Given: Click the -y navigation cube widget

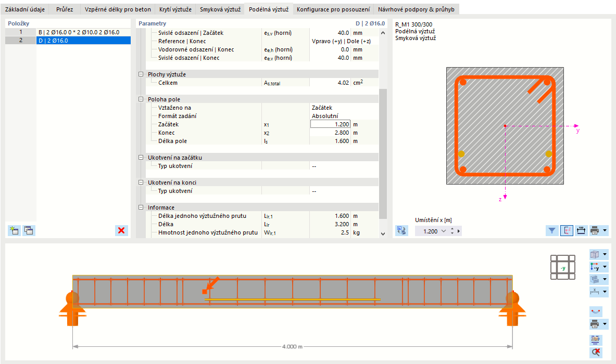Looking at the screenshot, I should 562,267.
